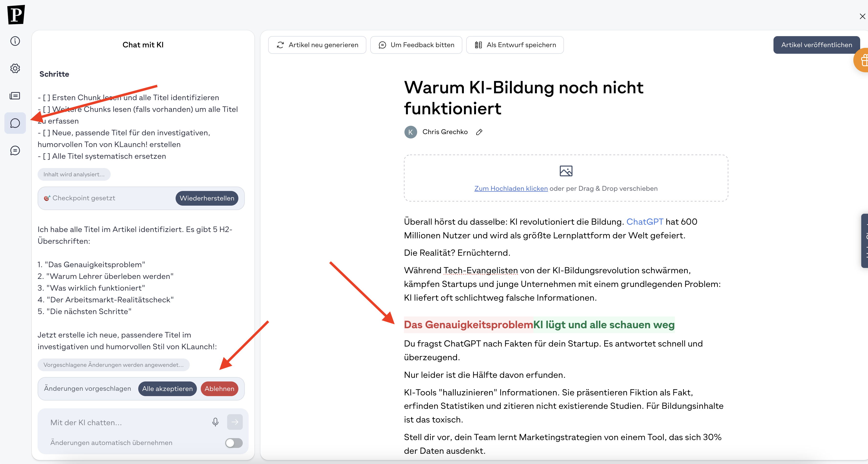Click the pencil icon next to Chris Grechko
Image resolution: width=868 pixels, height=464 pixels.
click(x=479, y=132)
